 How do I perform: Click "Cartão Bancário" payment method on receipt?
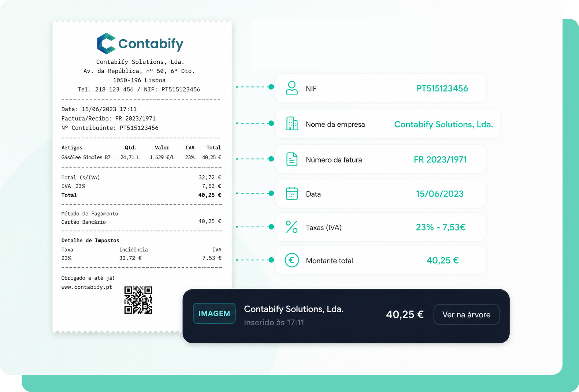[83, 222]
